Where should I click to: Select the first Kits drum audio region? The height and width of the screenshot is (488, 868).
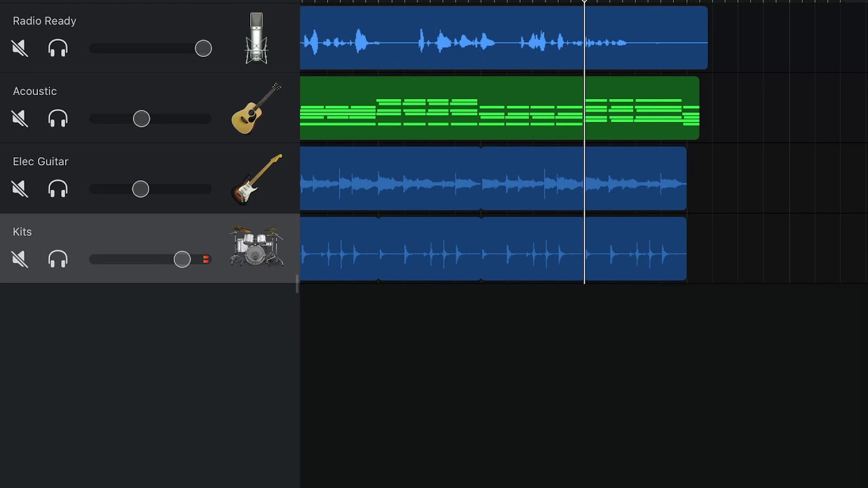coord(340,249)
